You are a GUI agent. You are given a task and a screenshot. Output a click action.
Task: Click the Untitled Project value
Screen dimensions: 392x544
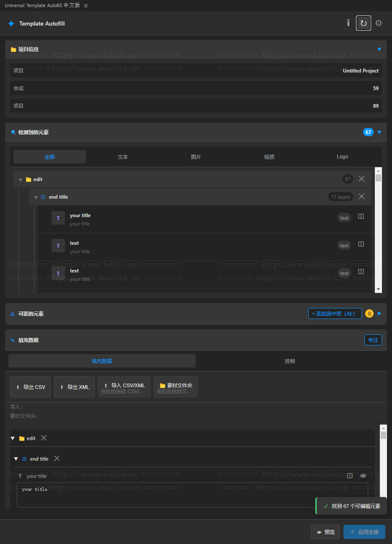point(361,71)
